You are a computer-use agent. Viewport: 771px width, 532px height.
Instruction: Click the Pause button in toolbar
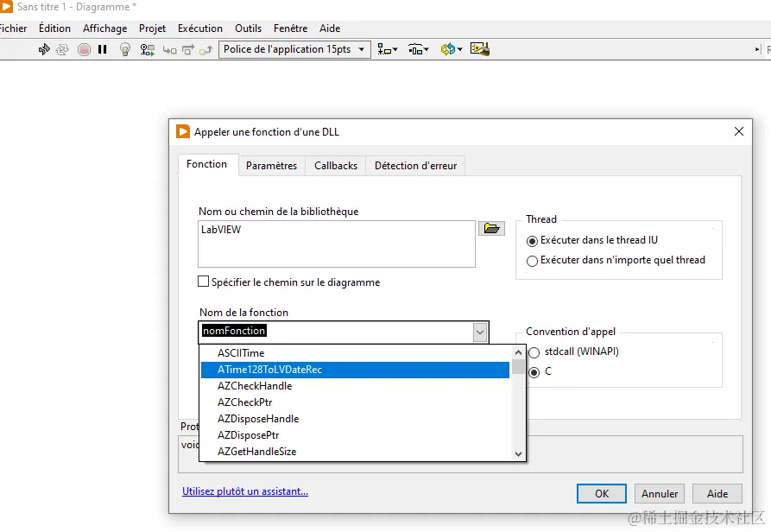(x=102, y=49)
